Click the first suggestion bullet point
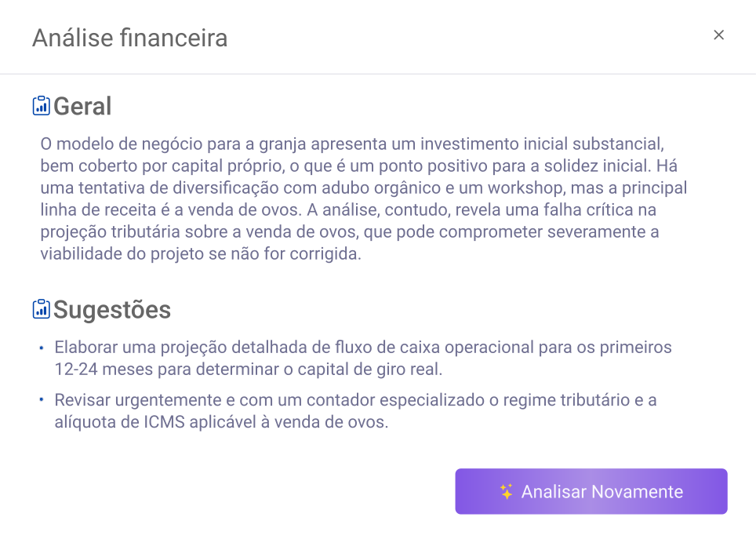The width and height of the screenshot is (756, 539). (x=363, y=357)
